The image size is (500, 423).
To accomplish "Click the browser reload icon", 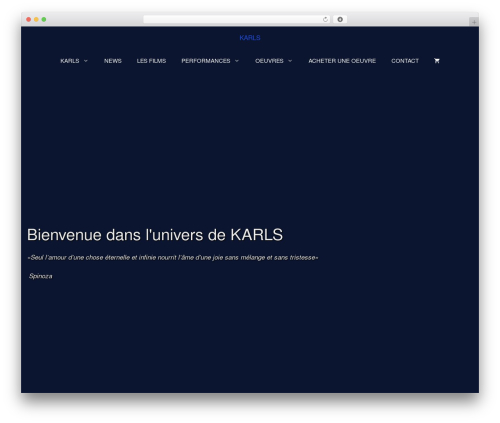I will (x=325, y=19).
